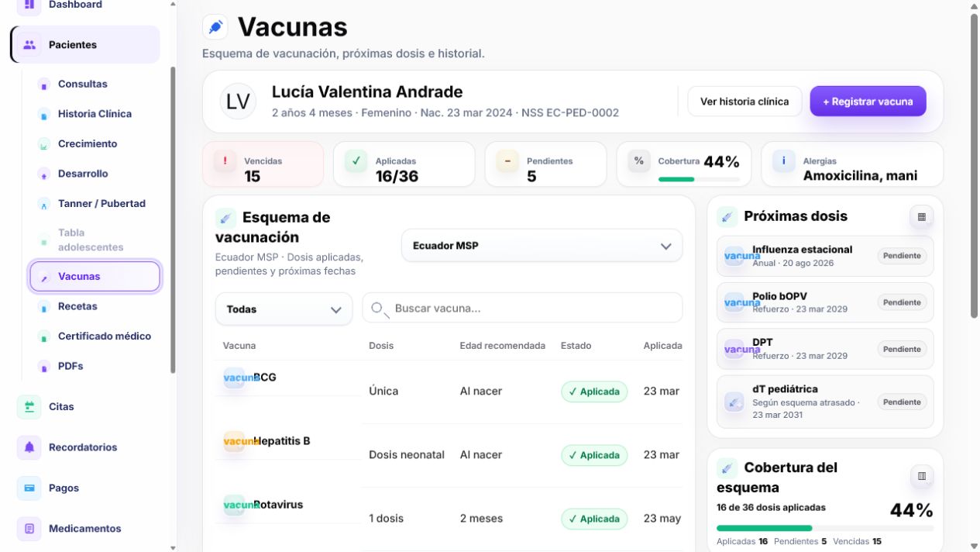This screenshot has height=552, width=980.
Task: Click the Próximas dosis panel grid icon
Action: pyautogui.click(x=921, y=217)
